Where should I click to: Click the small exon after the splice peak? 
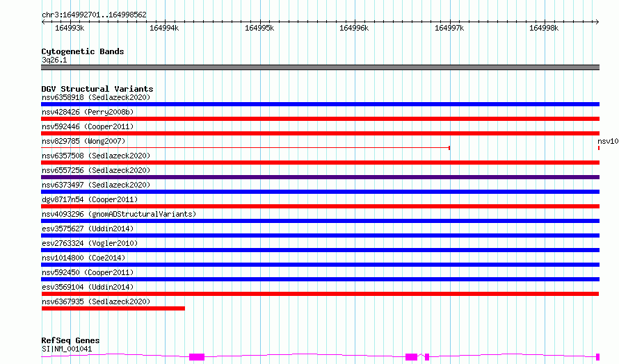tap(427, 357)
